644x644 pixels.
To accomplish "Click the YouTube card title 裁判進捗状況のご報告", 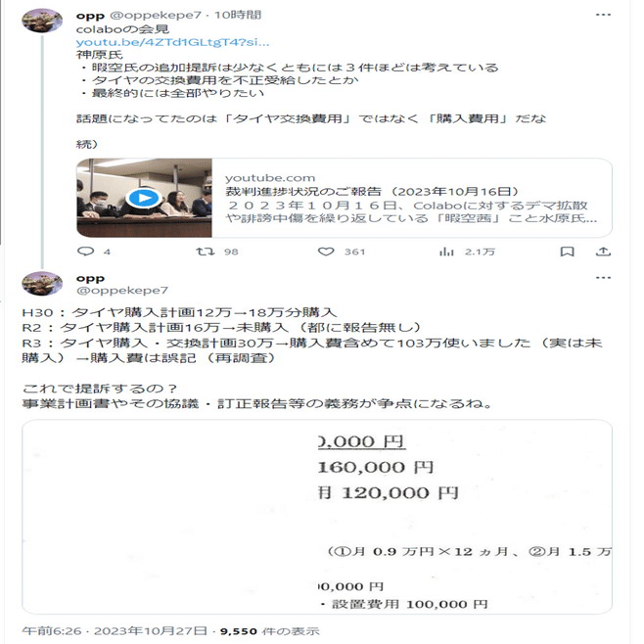I will 302,192.
